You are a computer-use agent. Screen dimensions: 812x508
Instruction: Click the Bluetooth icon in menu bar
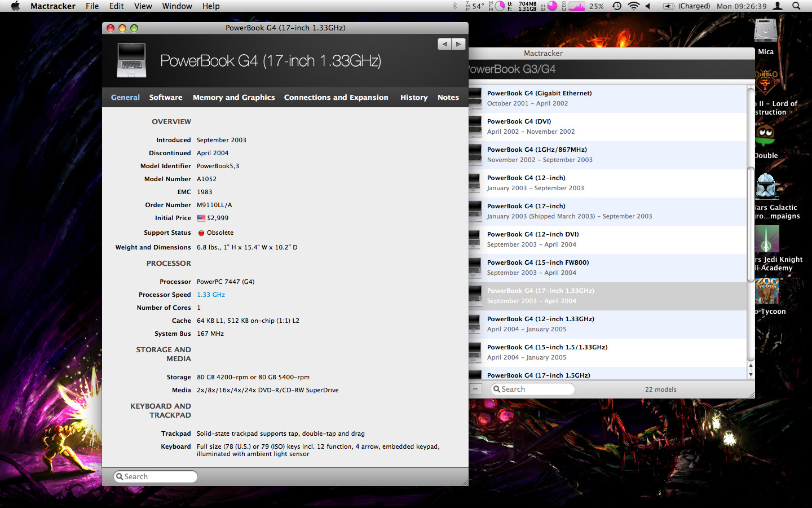tap(455, 6)
